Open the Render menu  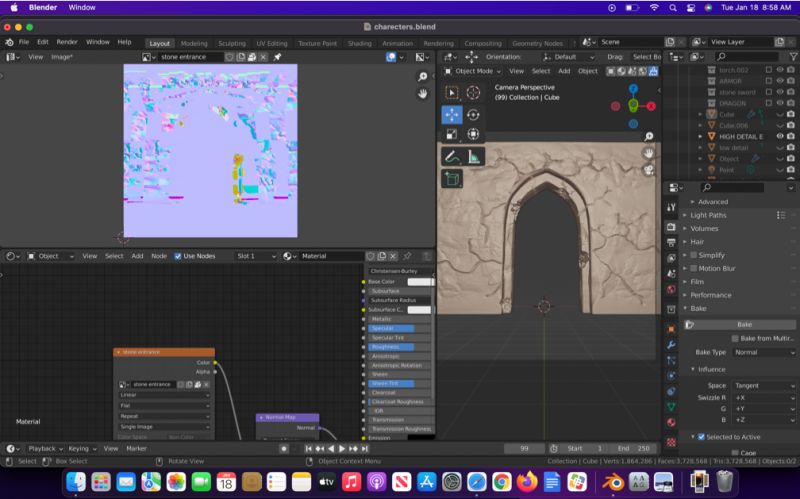pyautogui.click(x=67, y=42)
